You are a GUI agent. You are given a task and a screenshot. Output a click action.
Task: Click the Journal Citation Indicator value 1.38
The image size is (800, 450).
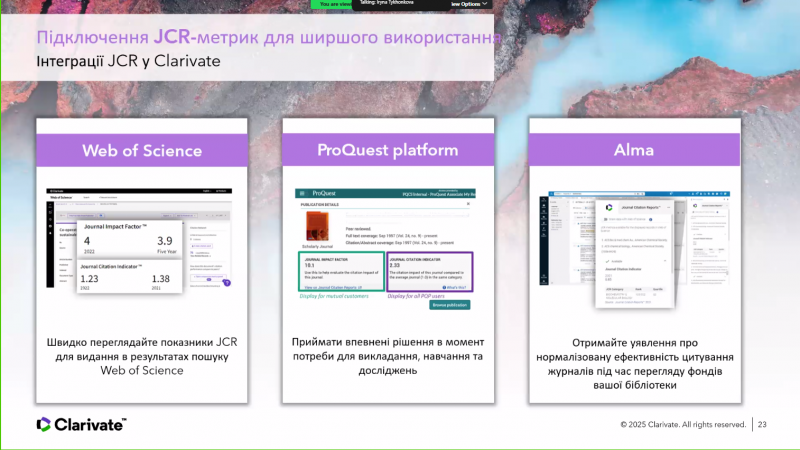coord(160,279)
